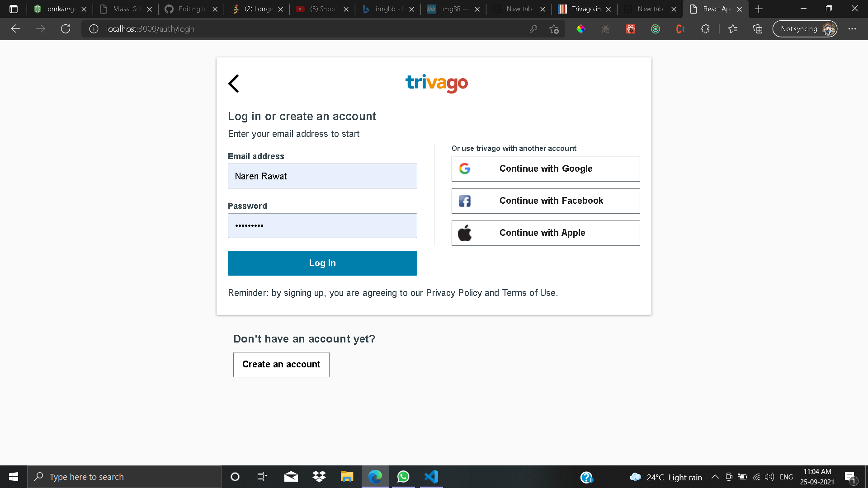Screen dimensions: 868x488
Task: Open the browser extensions puzzle icon
Action: (x=705, y=29)
